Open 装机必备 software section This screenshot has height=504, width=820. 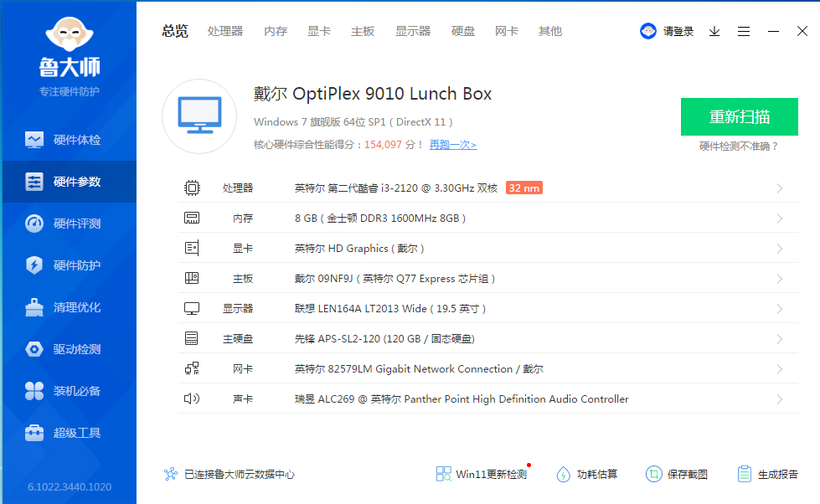coord(69,390)
